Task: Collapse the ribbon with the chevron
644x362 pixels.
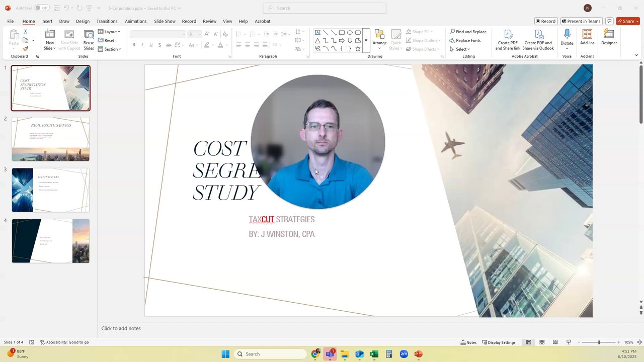Action: [x=636, y=55]
